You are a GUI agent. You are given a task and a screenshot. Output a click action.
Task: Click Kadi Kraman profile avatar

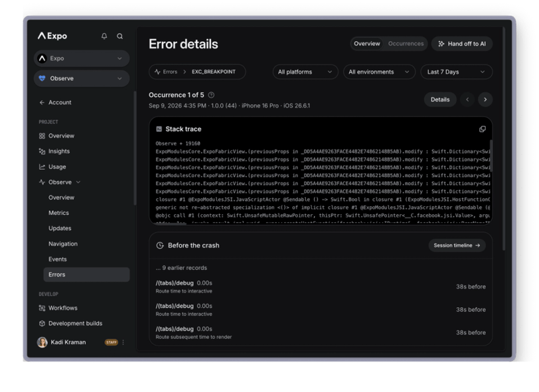[42, 342]
